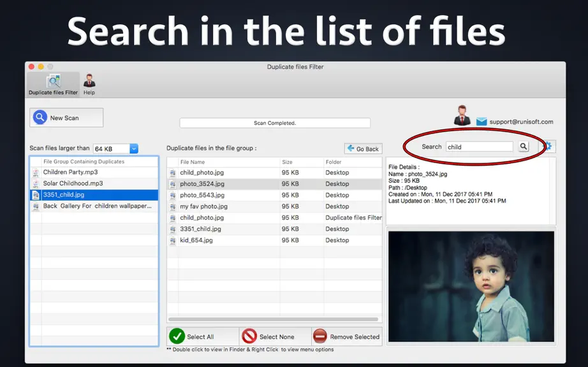588x367 pixels.
Task: Start a New Scan
Action: tap(66, 118)
